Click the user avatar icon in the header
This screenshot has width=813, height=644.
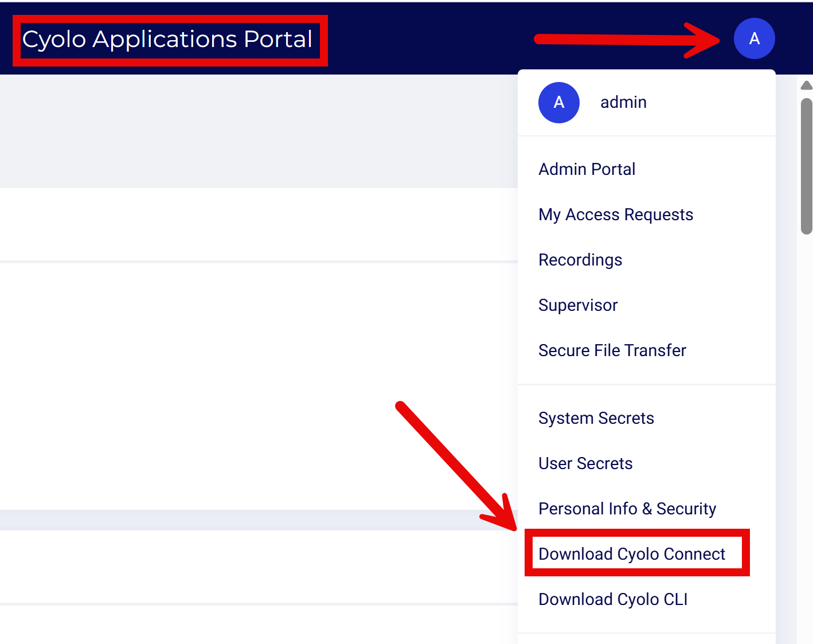tap(754, 38)
